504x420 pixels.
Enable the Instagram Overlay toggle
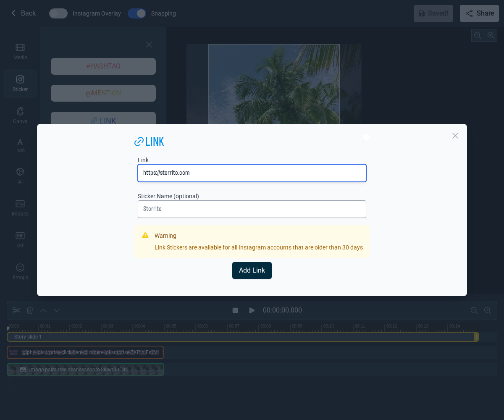coord(58,13)
